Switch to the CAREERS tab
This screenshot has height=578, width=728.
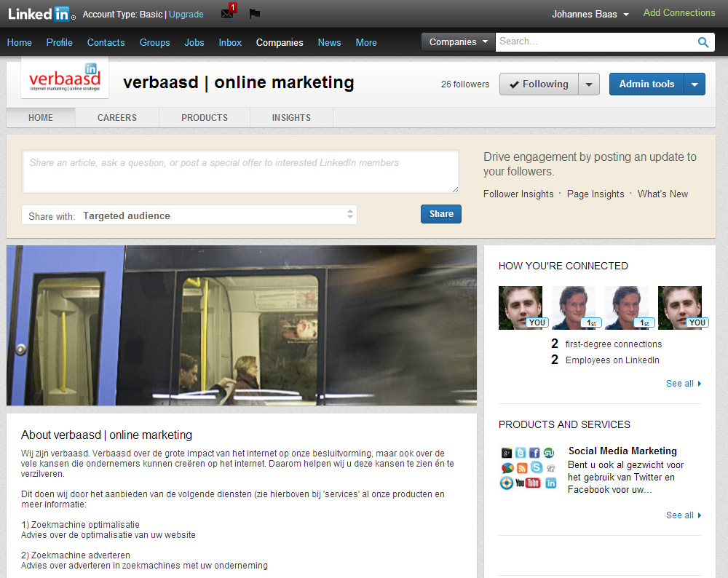click(x=117, y=118)
